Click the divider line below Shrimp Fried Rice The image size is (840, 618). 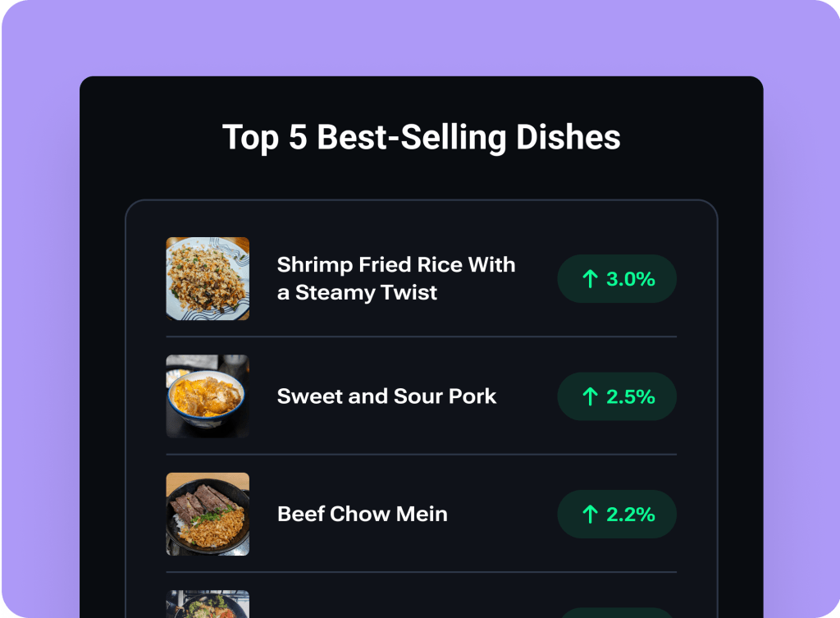[x=421, y=336]
